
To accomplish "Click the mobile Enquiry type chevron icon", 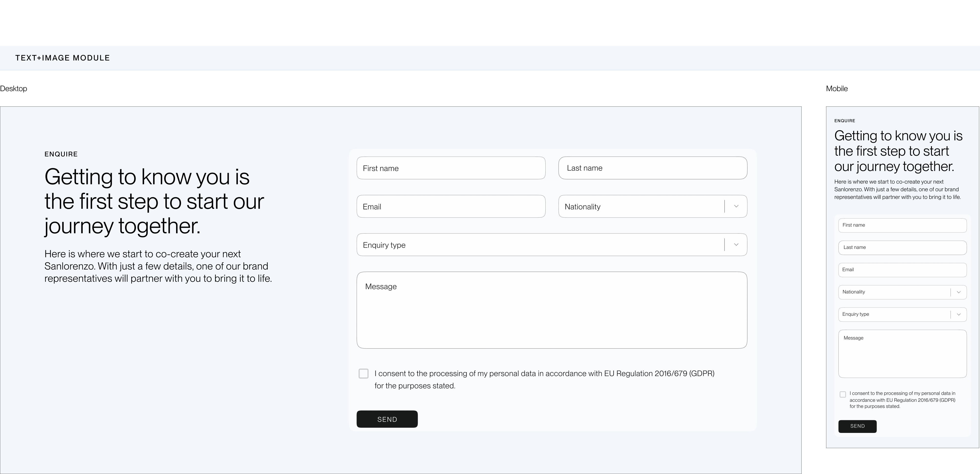I will pos(959,314).
